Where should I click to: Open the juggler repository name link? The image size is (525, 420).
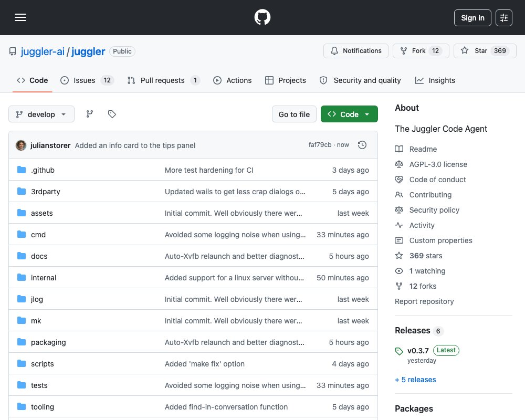point(88,51)
